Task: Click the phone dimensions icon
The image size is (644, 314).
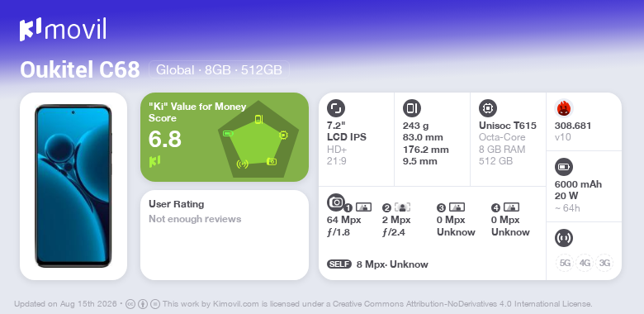Action: click(412, 108)
